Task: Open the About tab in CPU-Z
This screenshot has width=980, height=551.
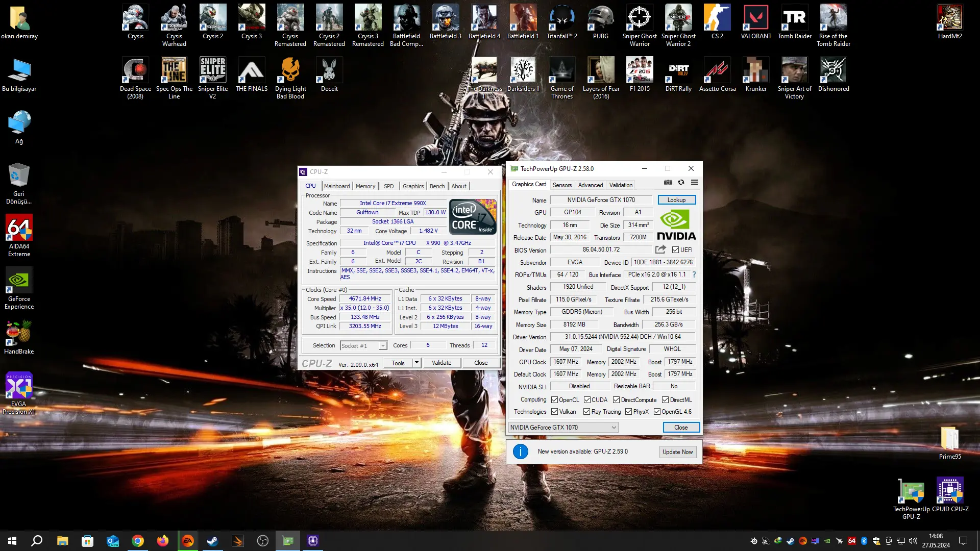Action: click(x=459, y=186)
